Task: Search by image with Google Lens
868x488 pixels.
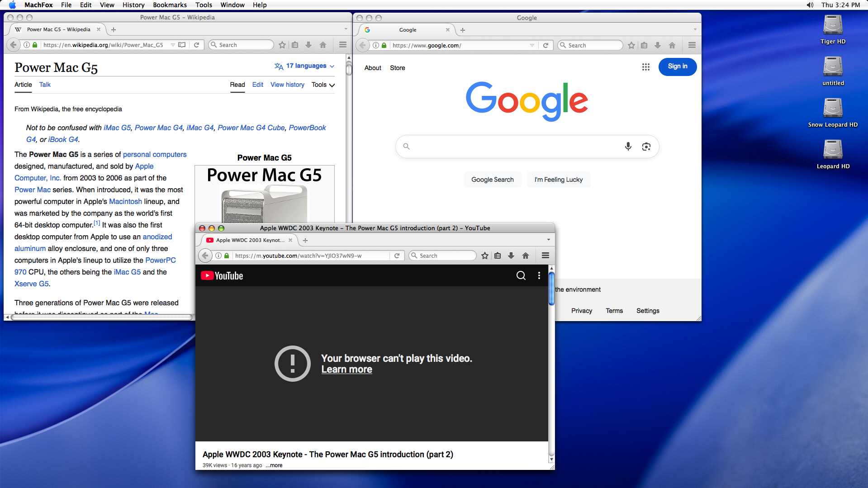Action: [646, 146]
